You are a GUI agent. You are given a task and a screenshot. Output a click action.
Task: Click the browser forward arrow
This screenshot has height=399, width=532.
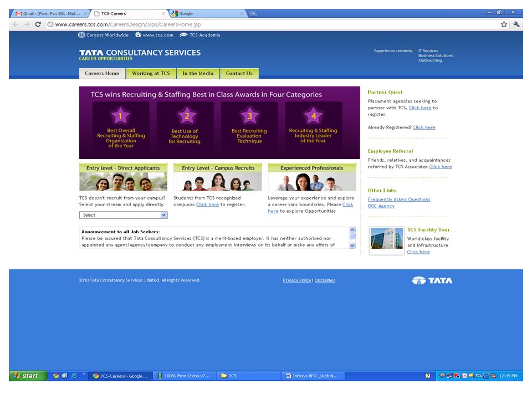(27, 24)
